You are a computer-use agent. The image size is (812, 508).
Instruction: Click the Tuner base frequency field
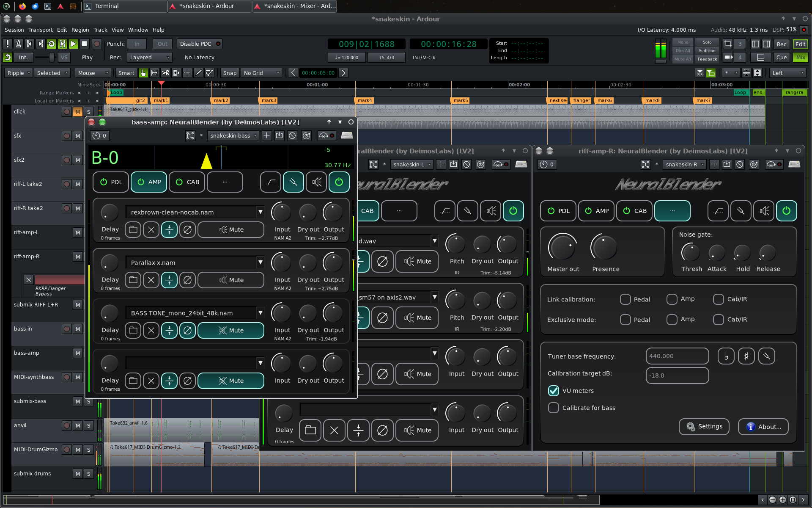[677, 356]
